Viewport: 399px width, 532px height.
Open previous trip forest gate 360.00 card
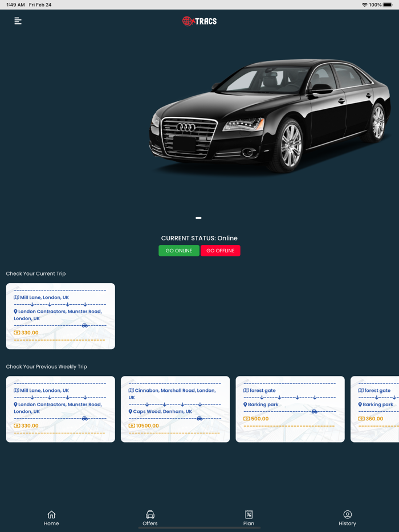coord(374,409)
